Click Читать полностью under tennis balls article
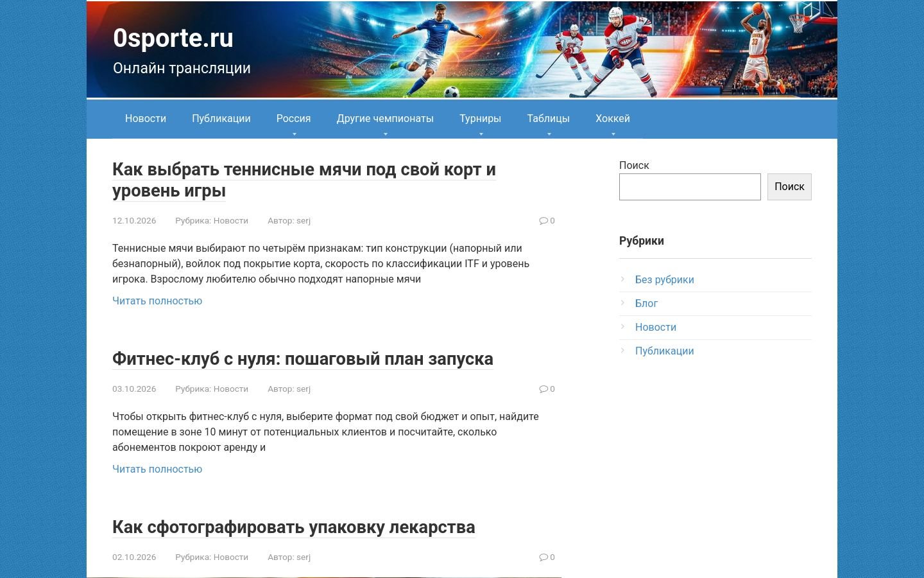924x578 pixels. click(x=157, y=301)
